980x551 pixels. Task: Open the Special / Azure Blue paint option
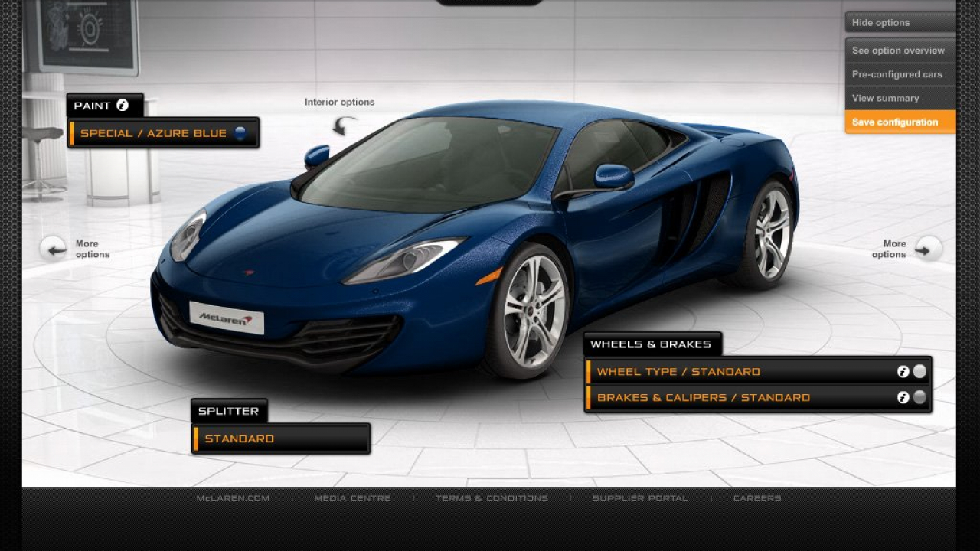click(163, 133)
